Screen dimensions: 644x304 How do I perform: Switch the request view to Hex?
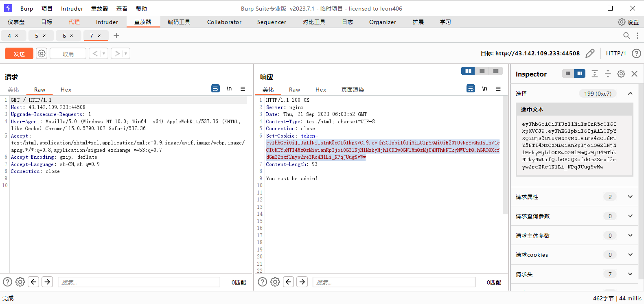[66, 90]
